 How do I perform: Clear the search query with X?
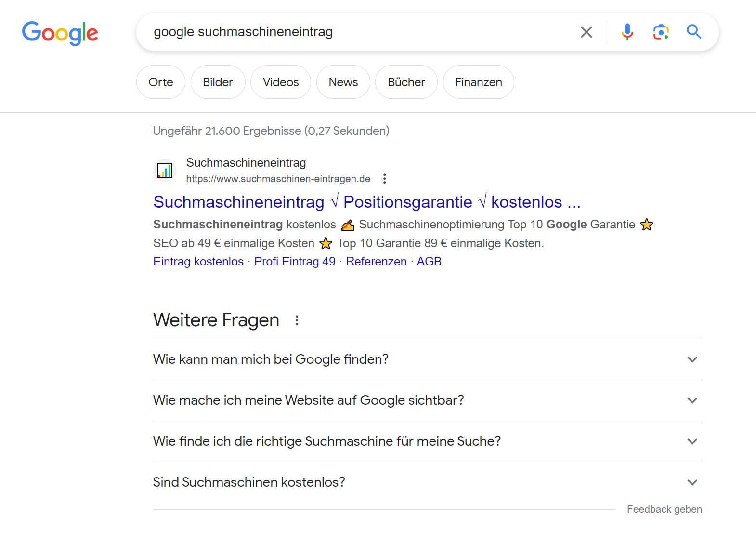pos(586,32)
